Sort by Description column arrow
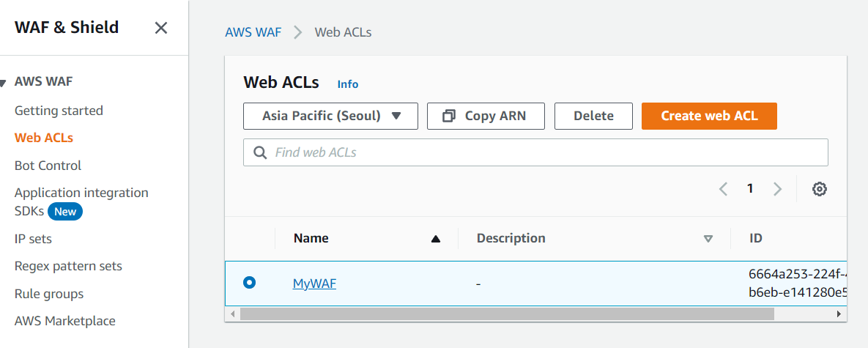This screenshot has width=868, height=348. pyautogui.click(x=708, y=239)
